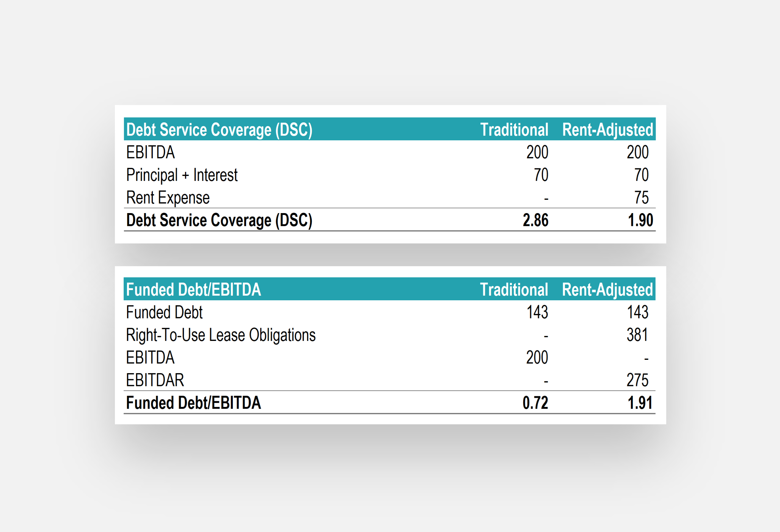This screenshot has height=532, width=780.
Task: Click the Funded Debt/EBITDA teal table header
Action: coord(193,290)
